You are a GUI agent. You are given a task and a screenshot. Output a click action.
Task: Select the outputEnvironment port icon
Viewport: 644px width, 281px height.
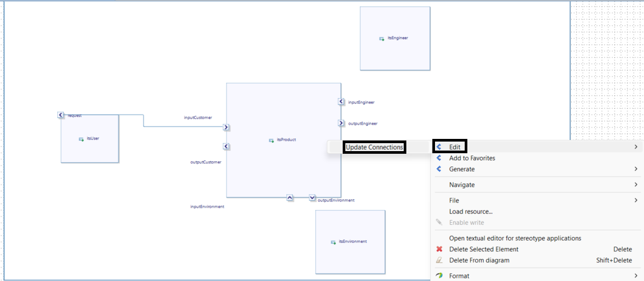[x=312, y=198]
